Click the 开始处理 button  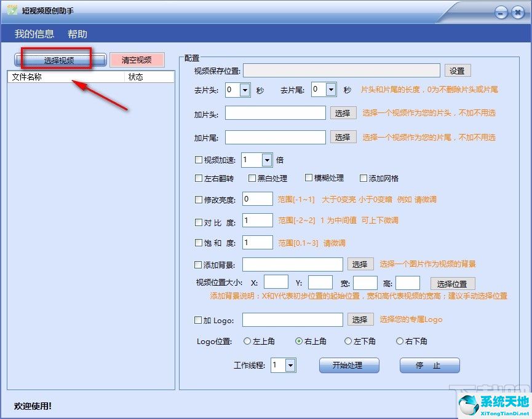pyautogui.click(x=349, y=366)
